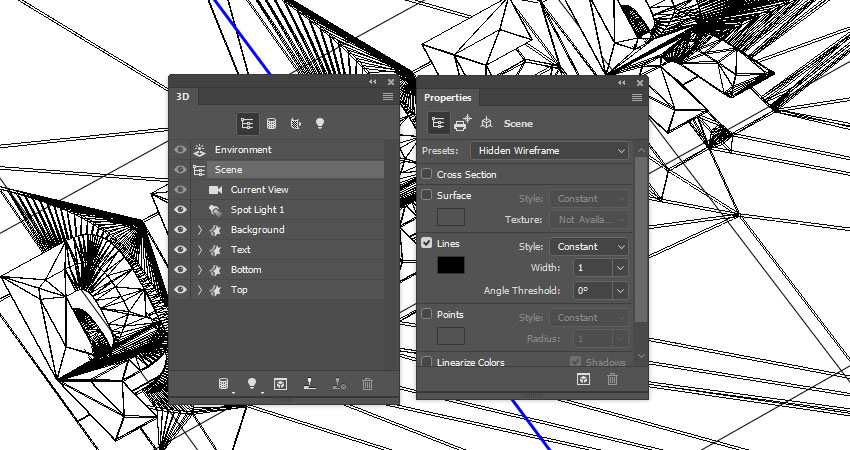Select Spot Light 1 entry
850x450 pixels.
coord(287,210)
